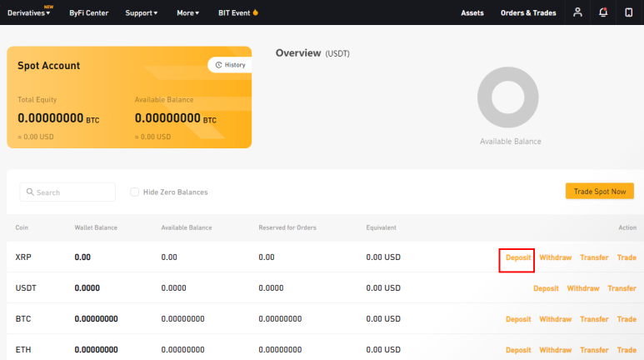Click the flame icon beside BIT Event
This screenshot has height=360, width=644.
coord(256,12)
